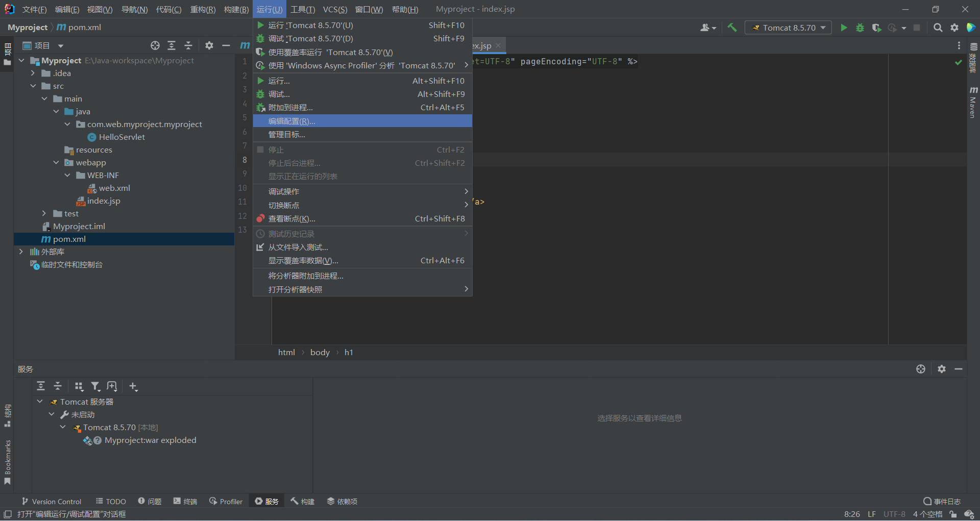Expand the test folder
980x521 pixels.
point(44,213)
